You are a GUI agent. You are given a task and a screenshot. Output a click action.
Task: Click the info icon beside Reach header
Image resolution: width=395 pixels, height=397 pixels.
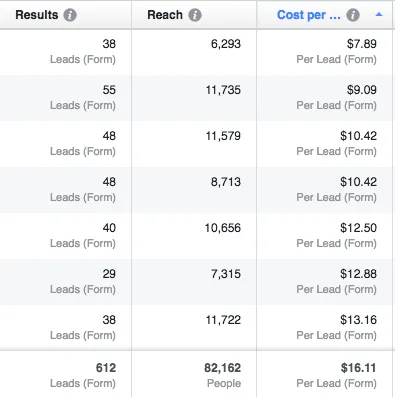(x=195, y=15)
